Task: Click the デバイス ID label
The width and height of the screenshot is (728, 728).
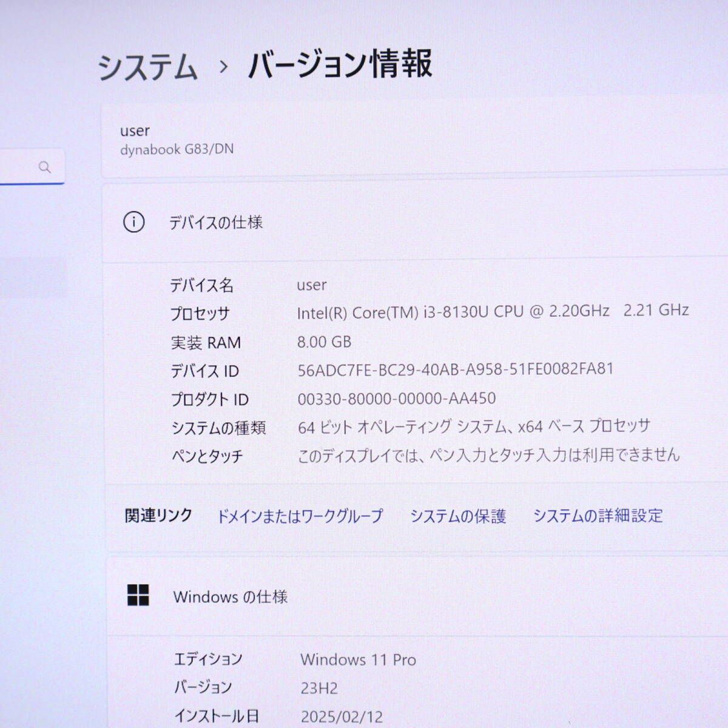Action: click(204, 371)
